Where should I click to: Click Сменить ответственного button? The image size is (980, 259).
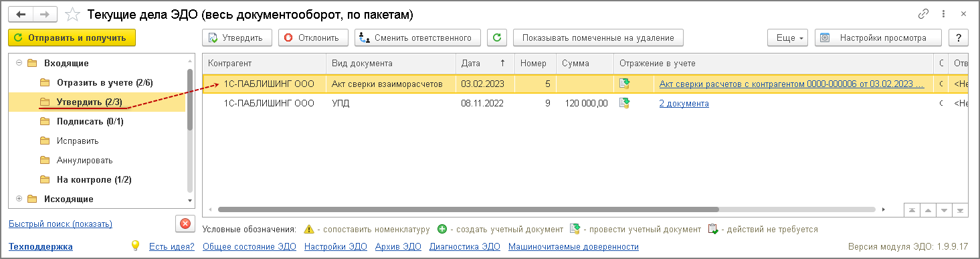coord(417,38)
